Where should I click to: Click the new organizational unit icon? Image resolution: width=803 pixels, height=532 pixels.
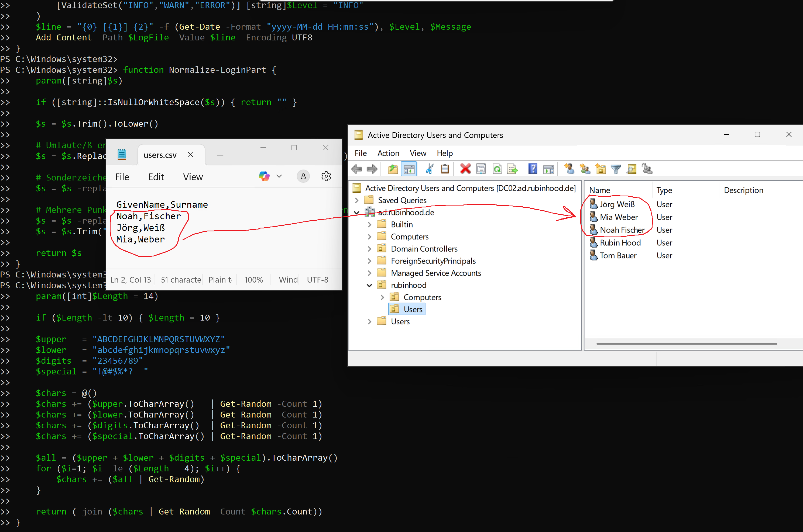click(600, 169)
